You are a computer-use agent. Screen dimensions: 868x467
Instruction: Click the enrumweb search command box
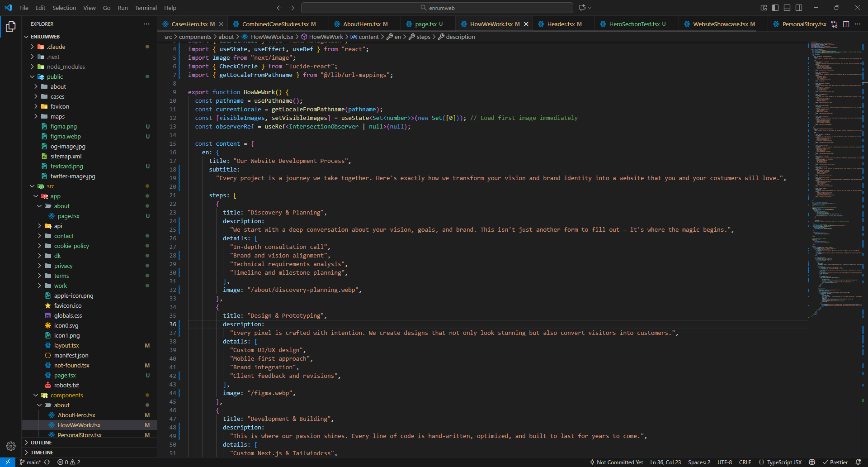point(437,8)
